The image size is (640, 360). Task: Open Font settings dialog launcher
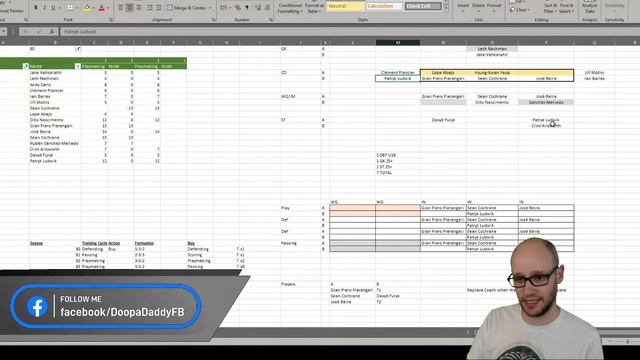[111, 20]
